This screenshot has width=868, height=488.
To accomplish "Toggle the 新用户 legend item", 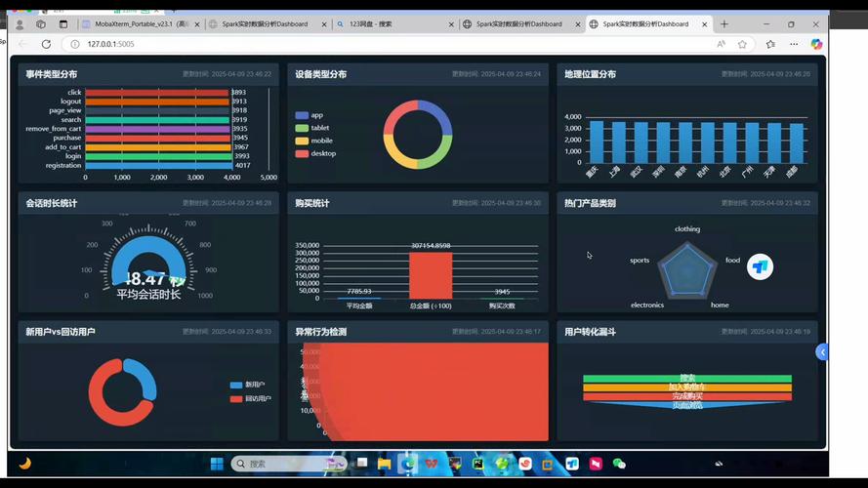I will [x=247, y=385].
